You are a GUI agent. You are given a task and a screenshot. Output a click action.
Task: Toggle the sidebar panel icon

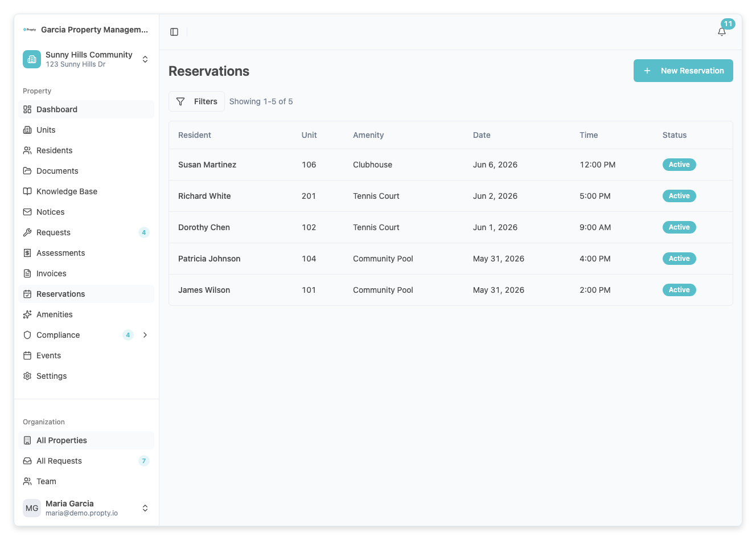[174, 32]
